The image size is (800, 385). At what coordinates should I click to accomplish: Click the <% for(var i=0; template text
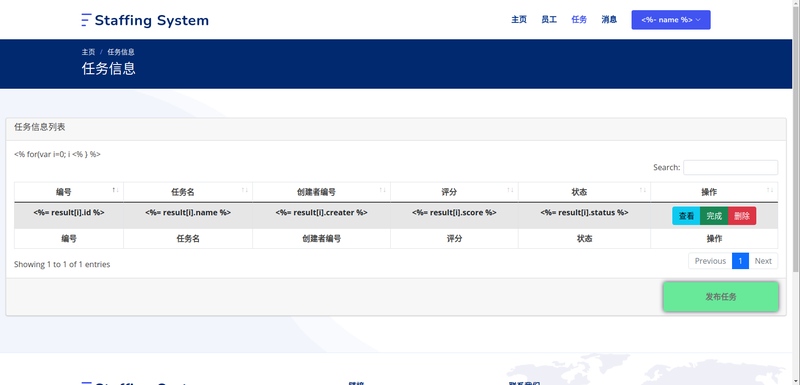(57, 154)
